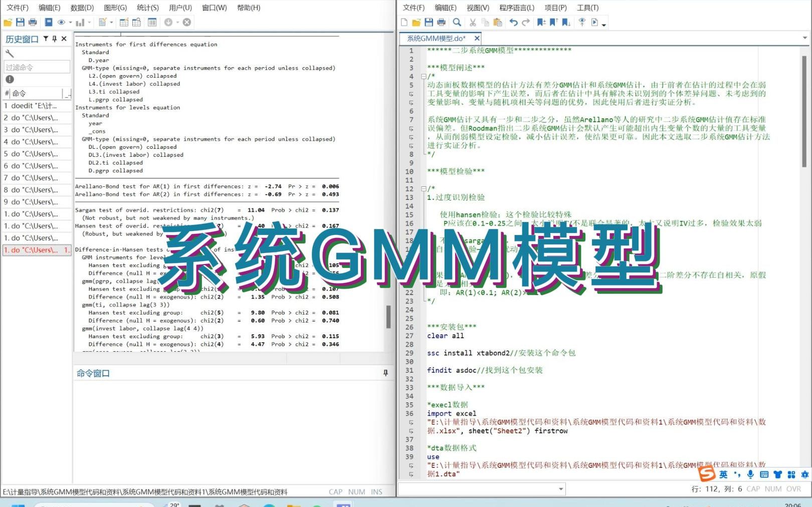Save icon in Stata main toolbar

(20, 22)
